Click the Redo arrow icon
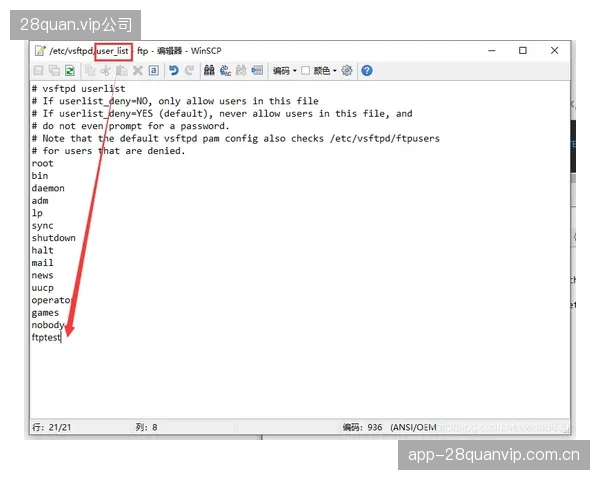The width and height of the screenshot is (600, 480). click(x=189, y=70)
